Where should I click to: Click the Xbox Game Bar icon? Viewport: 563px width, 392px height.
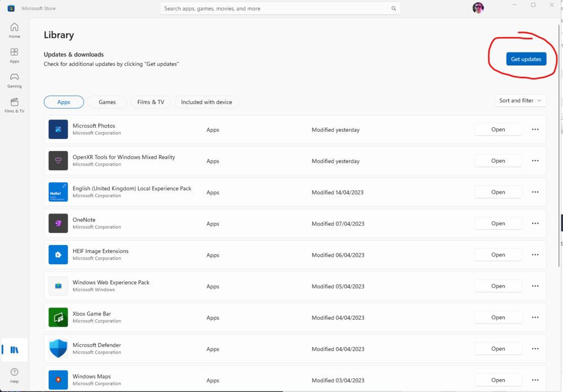[x=58, y=318]
